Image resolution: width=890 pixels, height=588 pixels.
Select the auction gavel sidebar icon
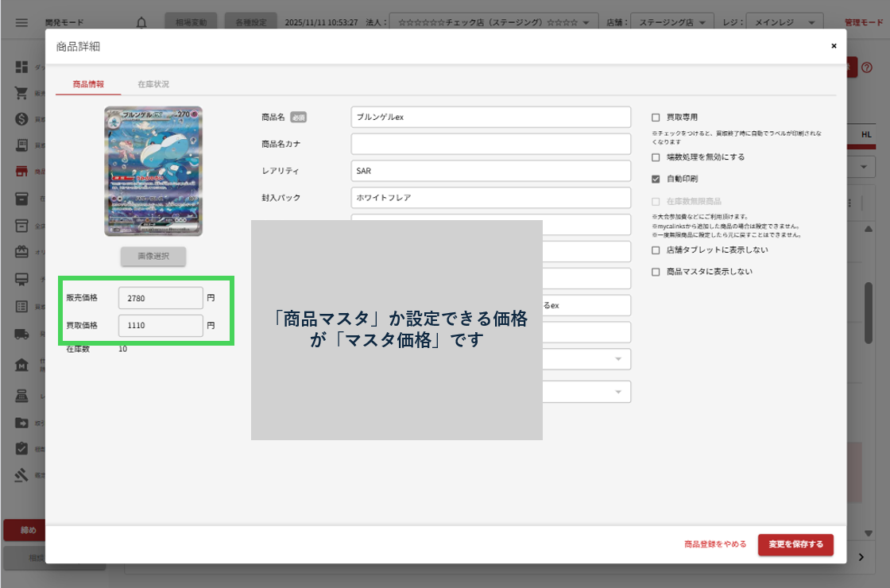click(21, 475)
